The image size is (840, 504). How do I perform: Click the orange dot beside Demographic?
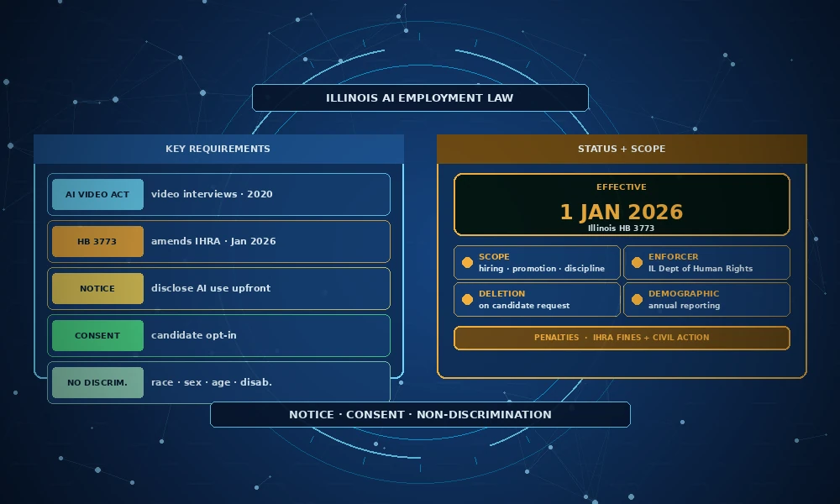[x=637, y=299]
